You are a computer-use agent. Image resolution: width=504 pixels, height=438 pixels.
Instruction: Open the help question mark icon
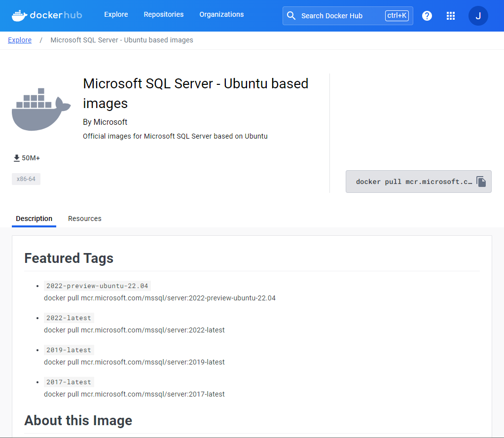coord(427,16)
